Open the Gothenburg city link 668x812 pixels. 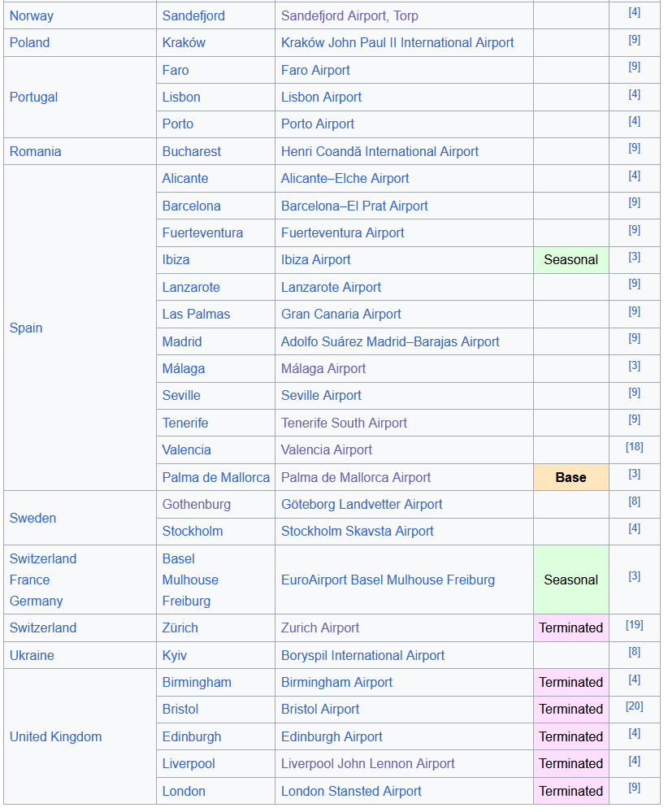pos(197,504)
